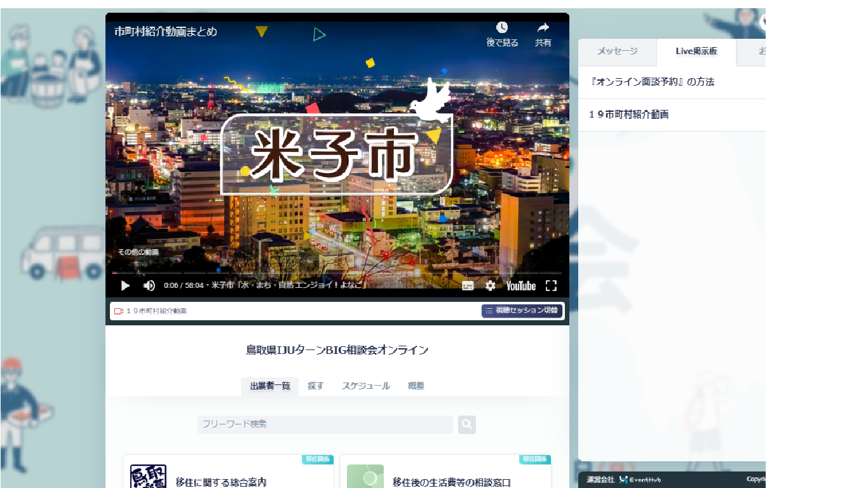Click the Share arrow icon on the video

(543, 28)
